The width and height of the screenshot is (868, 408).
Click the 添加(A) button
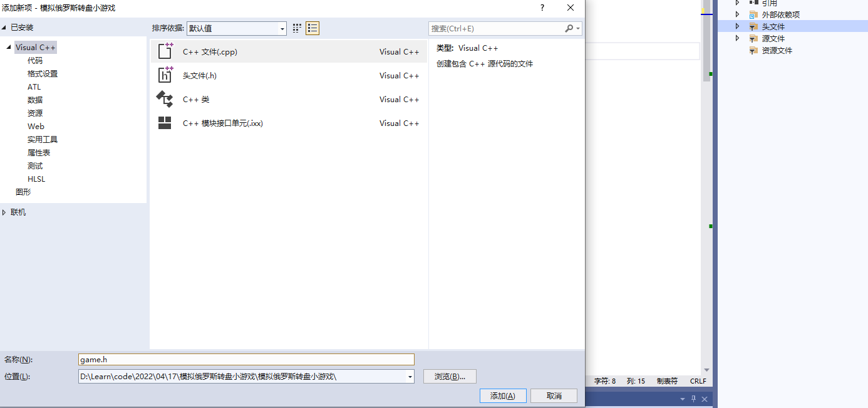click(503, 396)
